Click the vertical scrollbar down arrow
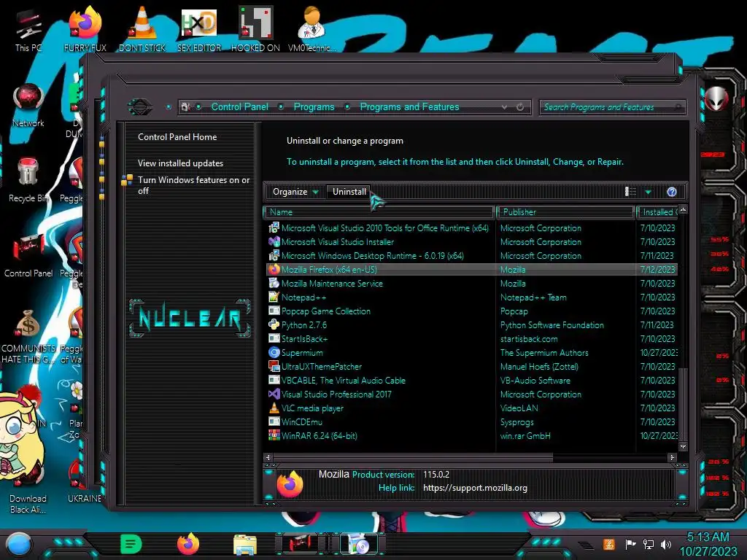This screenshot has width=747, height=560. click(683, 447)
